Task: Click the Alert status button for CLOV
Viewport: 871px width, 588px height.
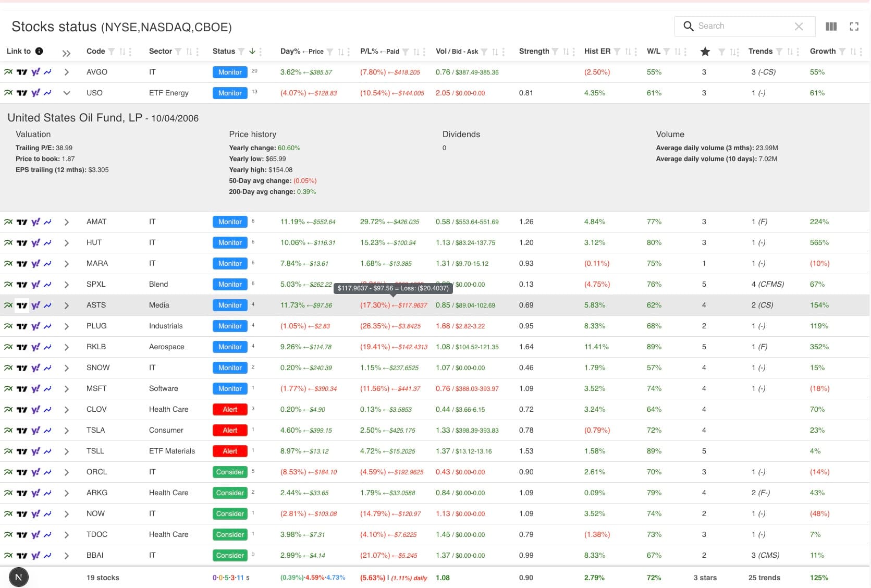Action: click(230, 410)
